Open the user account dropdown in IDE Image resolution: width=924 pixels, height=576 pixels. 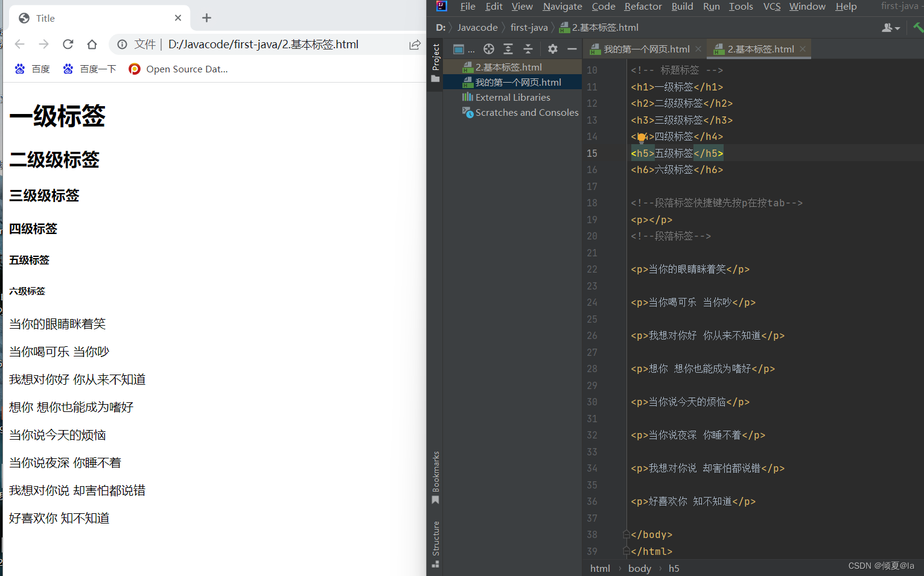891,28
